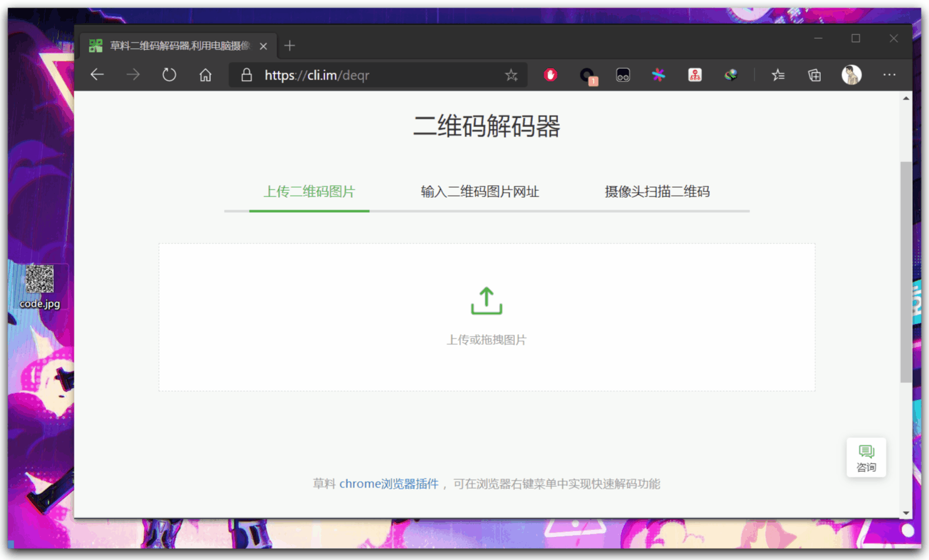Click the red sitemap-style extension icon
The width and height of the screenshot is (929, 560).
tap(694, 74)
